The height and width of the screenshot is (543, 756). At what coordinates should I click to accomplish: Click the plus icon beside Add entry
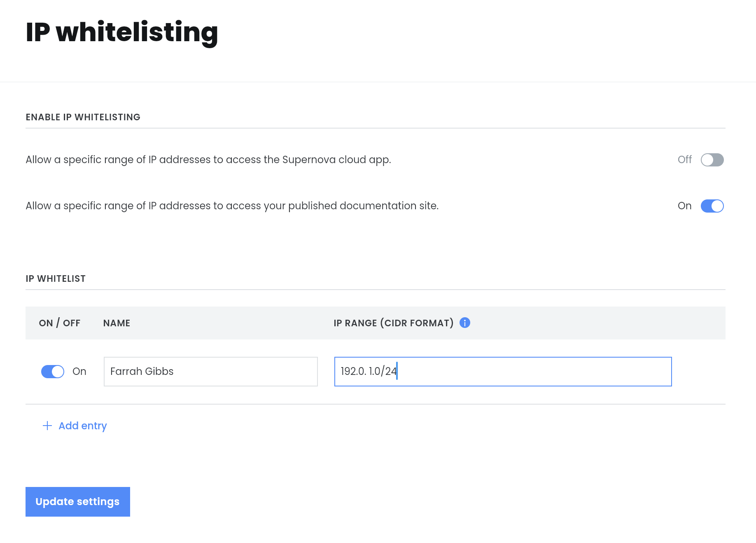(x=47, y=426)
